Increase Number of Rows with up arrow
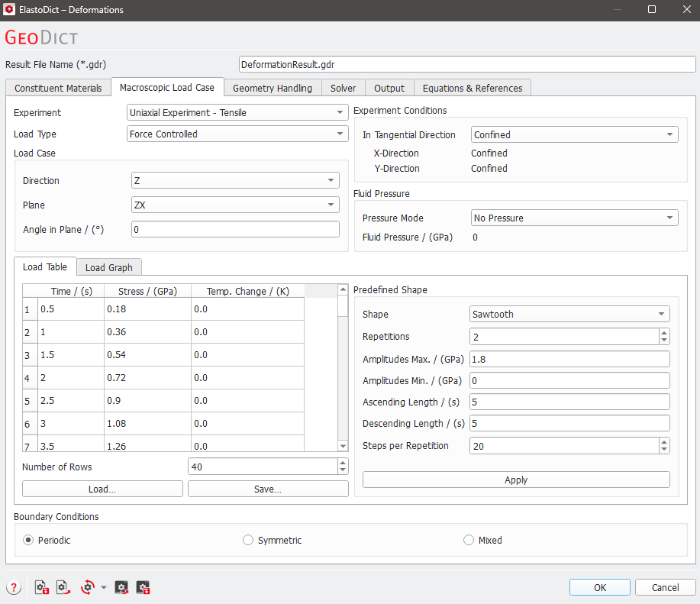 tap(343, 463)
